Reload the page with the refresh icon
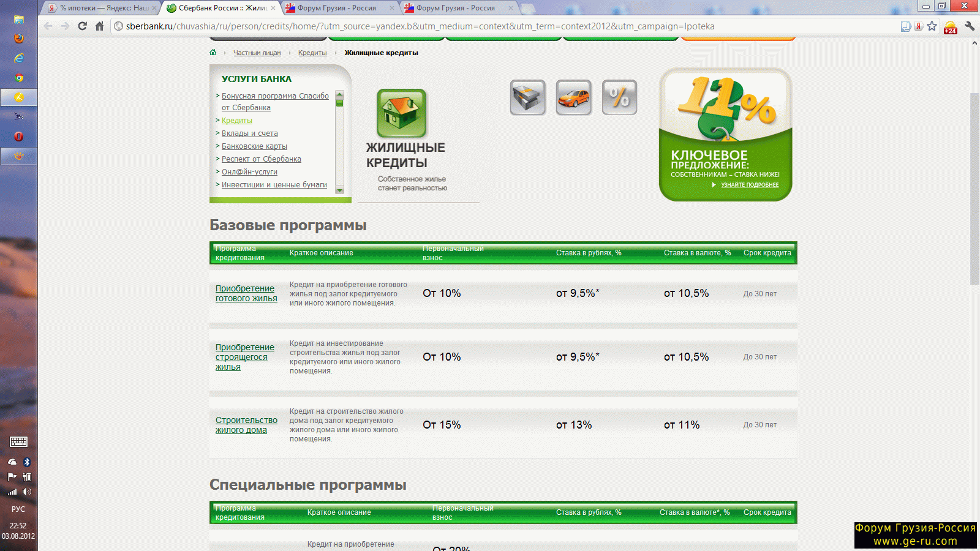 pyautogui.click(x=82, y=26)
